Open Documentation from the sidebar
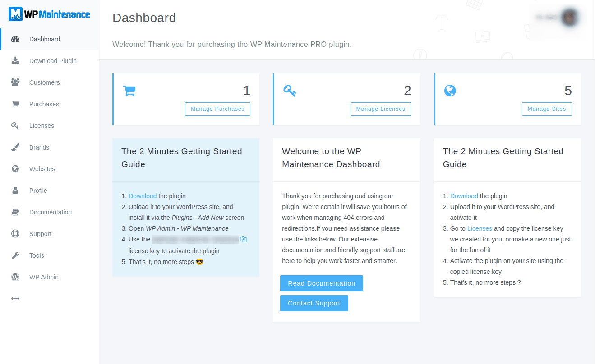595x364 pixels. click(50, 212)
